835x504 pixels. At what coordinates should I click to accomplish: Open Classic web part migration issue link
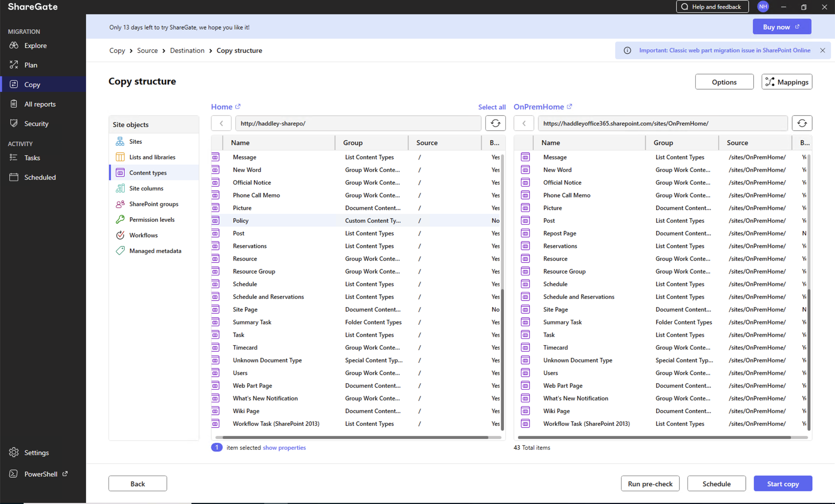(x=724, y=50)
